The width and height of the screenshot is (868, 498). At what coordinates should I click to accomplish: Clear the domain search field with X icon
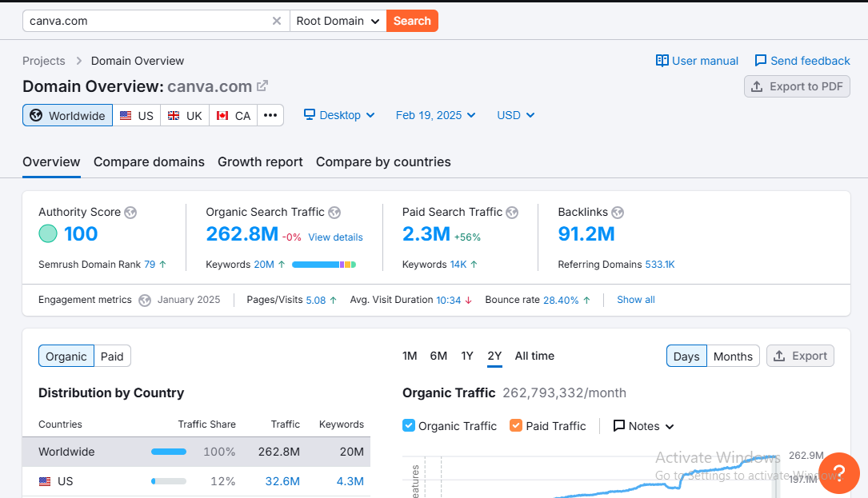(x=277, y=21)
